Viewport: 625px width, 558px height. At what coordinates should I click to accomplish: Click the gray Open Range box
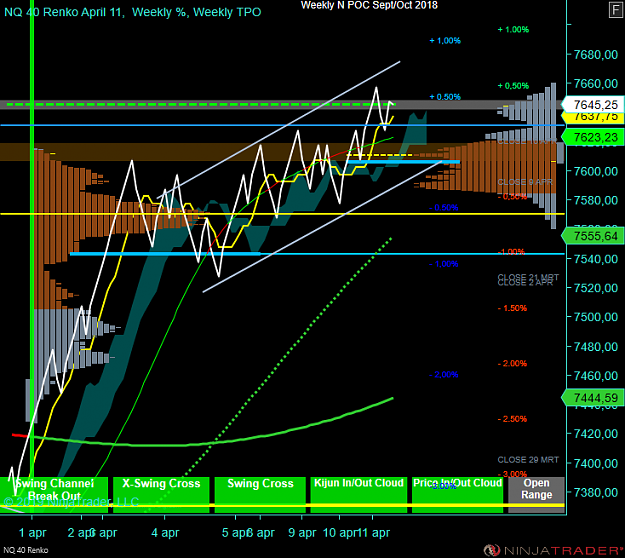pyautogui.click(x=537, y=495)
